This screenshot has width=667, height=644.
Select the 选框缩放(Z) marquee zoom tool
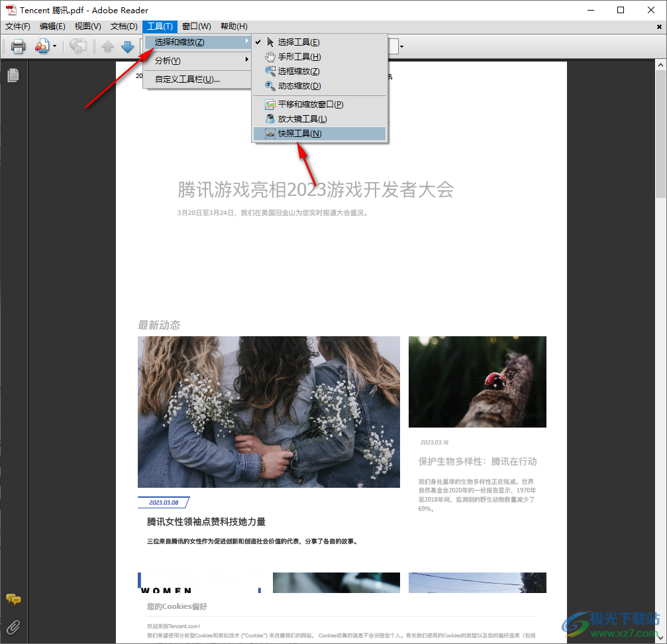coord(319,71)
